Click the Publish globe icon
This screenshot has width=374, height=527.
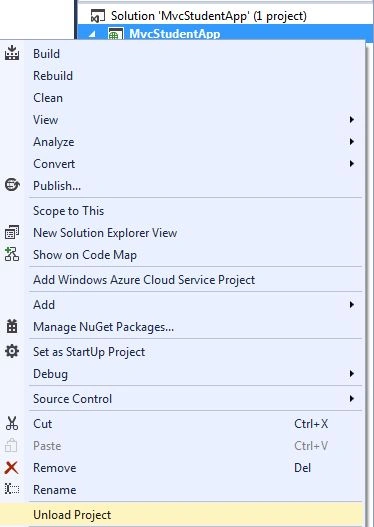12,185
